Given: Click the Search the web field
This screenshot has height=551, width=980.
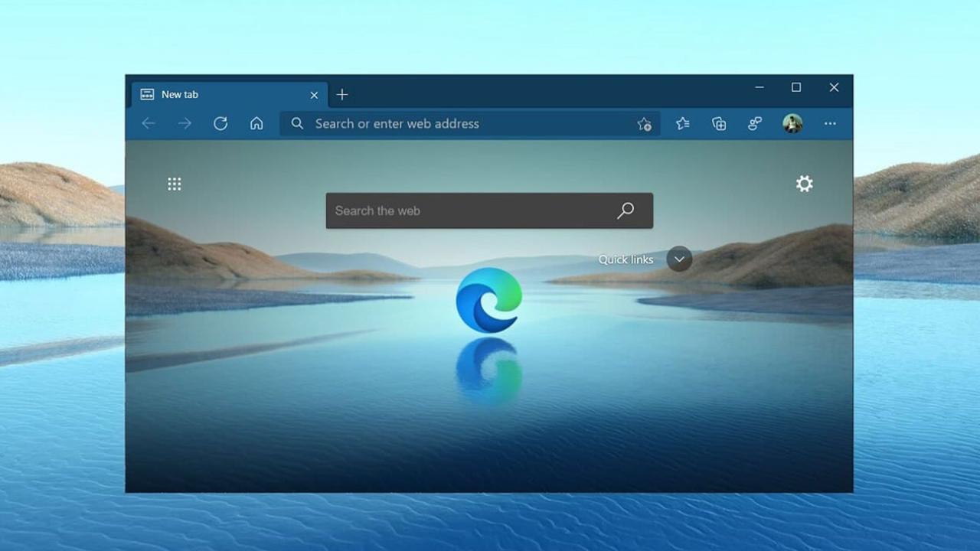Looking at the screenshot, I should coord(489,210).
